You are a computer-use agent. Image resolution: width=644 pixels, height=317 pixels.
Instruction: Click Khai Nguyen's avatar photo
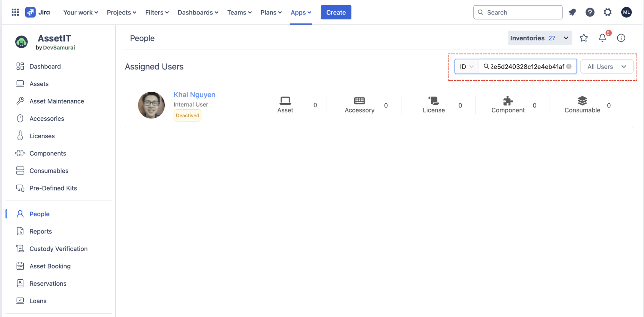pos(151,105)
